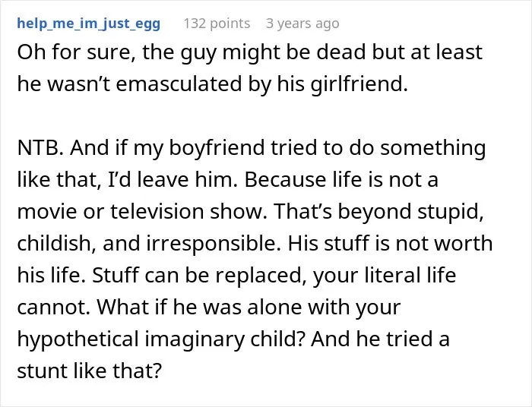The width and height of the screenshot is (532, 407).
Task: Click the phrase 'Because life is not a'
Action: (x=341, y=179)
